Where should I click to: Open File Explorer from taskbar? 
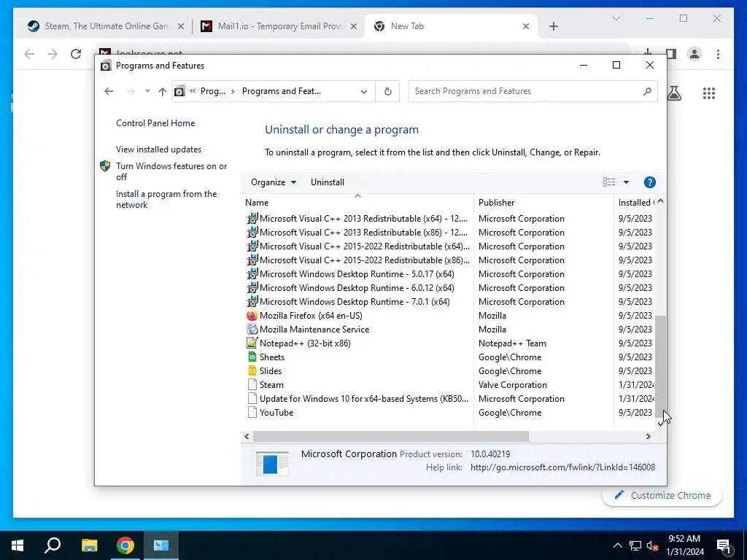pyautogui.click(x=89, y=545)
